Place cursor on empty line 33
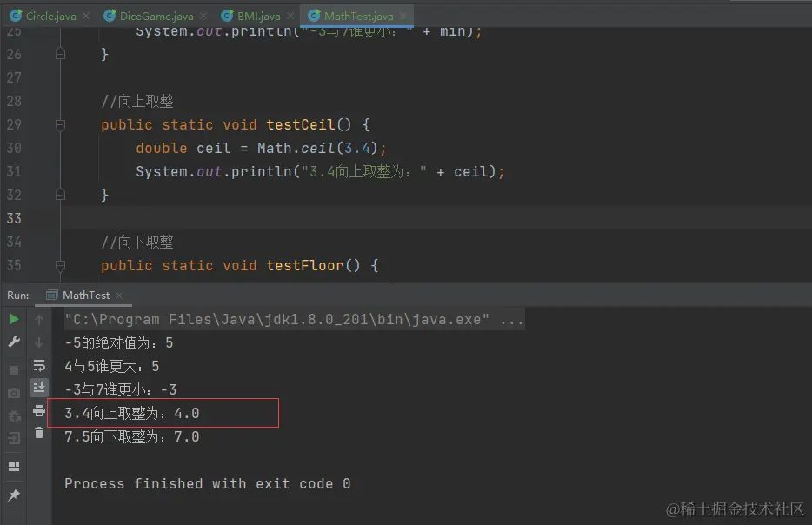The width and height of the screenshot is (812, 525). (435, 218)
